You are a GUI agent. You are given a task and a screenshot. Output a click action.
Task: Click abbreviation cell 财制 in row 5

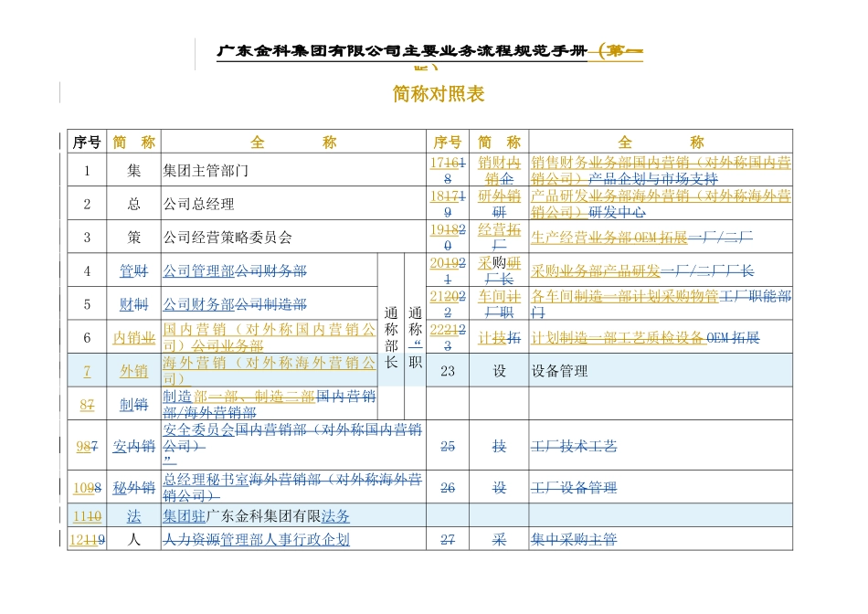click(x=134, y=304)
